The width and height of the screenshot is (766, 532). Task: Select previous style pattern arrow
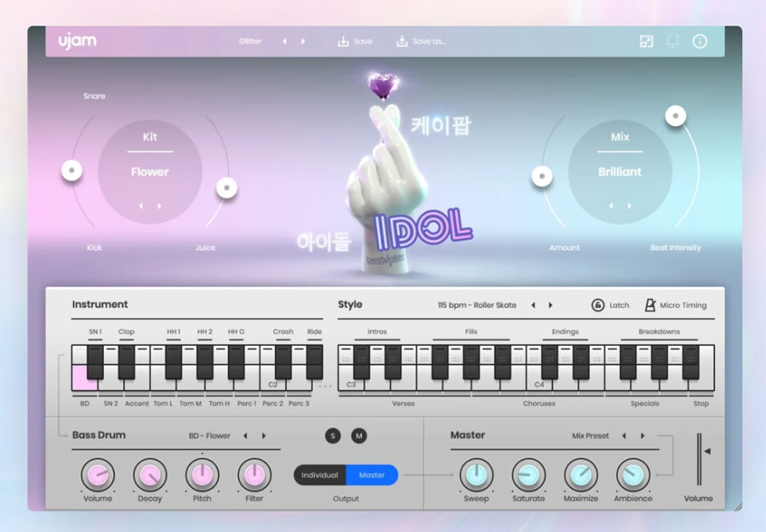tap(533, 306)
